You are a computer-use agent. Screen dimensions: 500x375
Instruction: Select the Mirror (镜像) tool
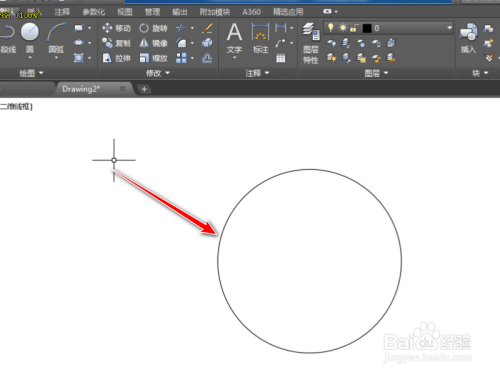[x=153, y=43]
